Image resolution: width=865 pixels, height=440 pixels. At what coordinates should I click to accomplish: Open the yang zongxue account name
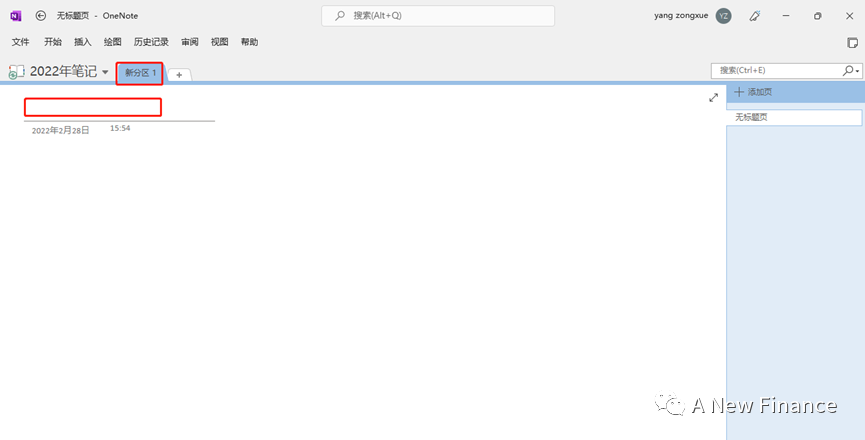click(681, 16)
